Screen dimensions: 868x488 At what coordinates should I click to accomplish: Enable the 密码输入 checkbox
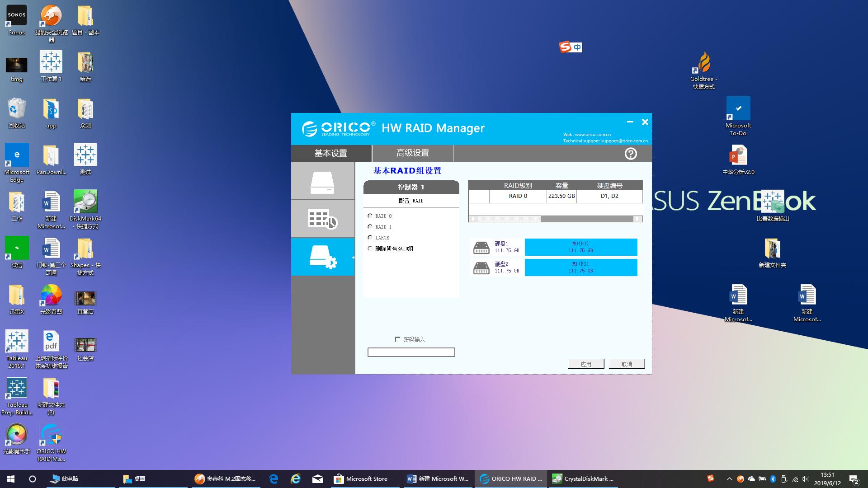click(x=398, y=339)
